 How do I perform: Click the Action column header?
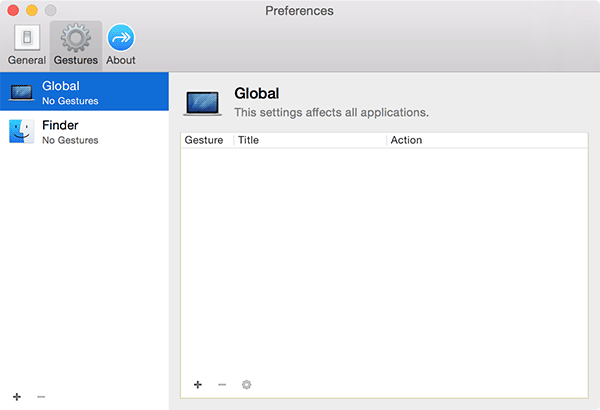485,140
